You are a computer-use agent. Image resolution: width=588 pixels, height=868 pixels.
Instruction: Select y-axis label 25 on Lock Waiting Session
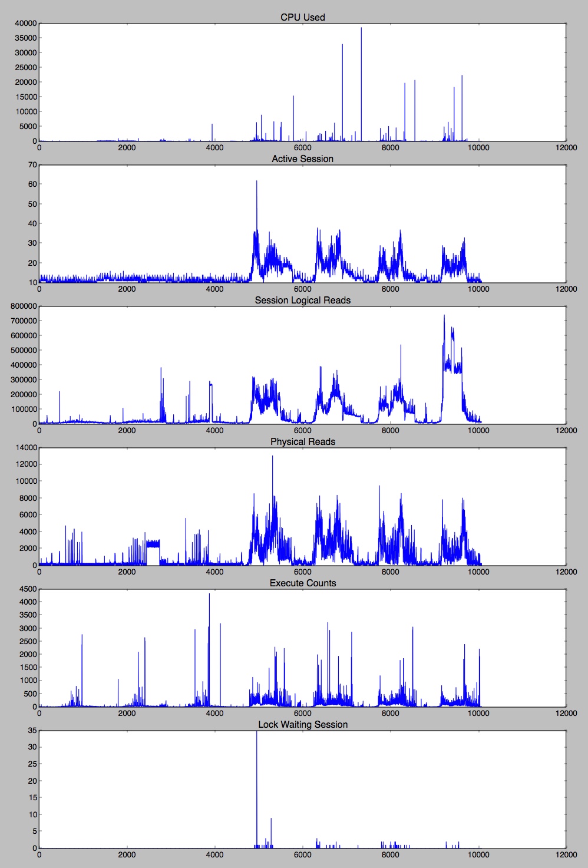pyautogui.click(x=32, y=764)
